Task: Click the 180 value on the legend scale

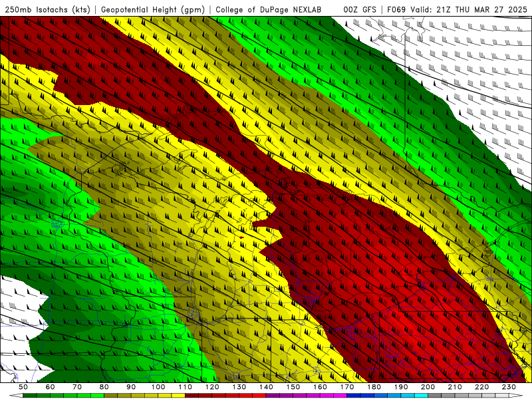Action: [374, 387]
